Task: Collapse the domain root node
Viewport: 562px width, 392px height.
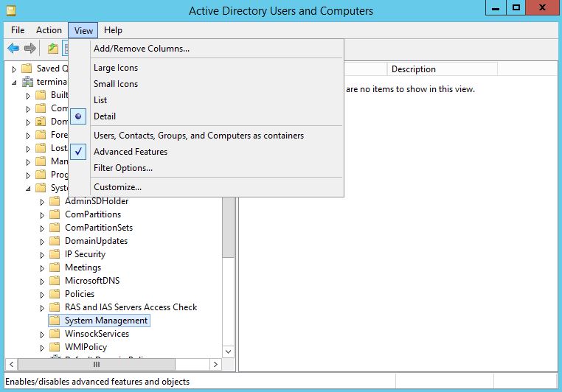Action: pyautogui.click(x=14, y=83)
